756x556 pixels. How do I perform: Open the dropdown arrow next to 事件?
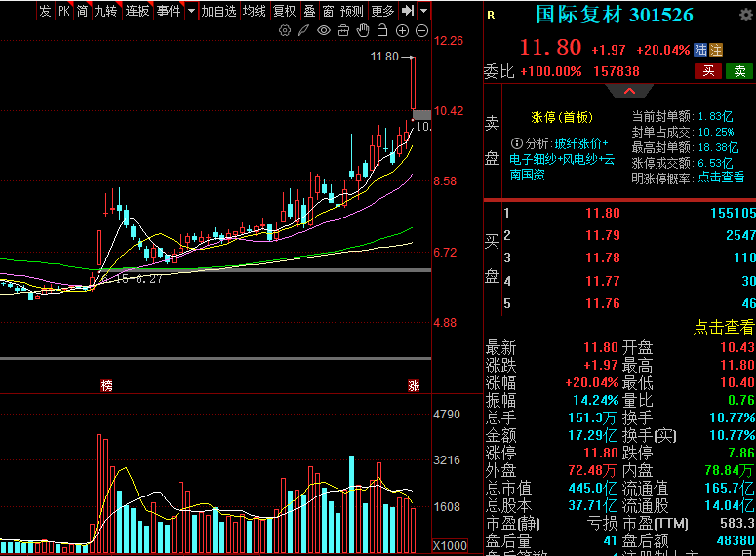point(191,11)
